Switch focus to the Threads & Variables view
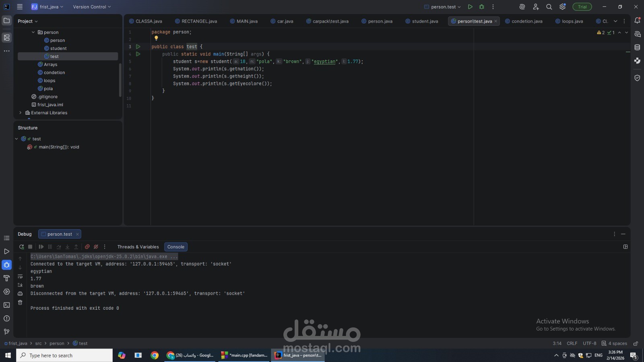644x362 pixels. click(138, 247)
